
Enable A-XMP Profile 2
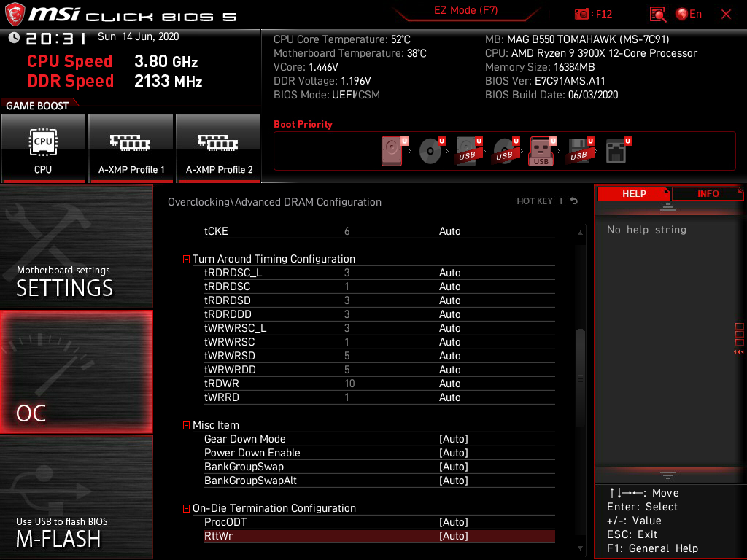pos(218,149)
